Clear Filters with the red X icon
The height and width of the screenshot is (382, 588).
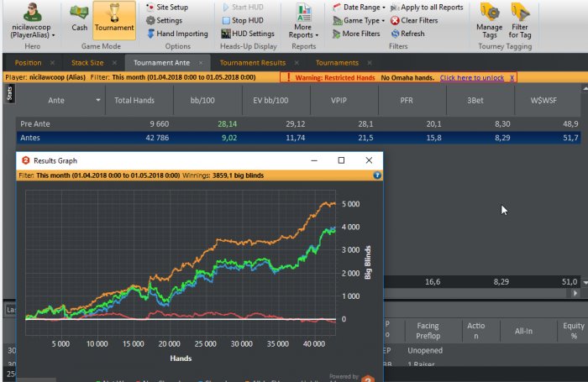[414, 20]
